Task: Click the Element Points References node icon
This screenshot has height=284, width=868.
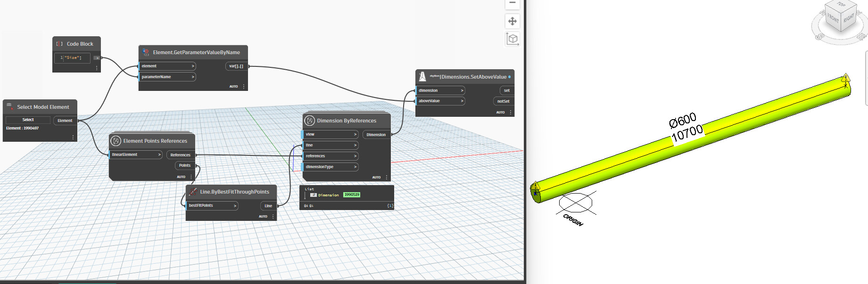Action: point(116,141)
